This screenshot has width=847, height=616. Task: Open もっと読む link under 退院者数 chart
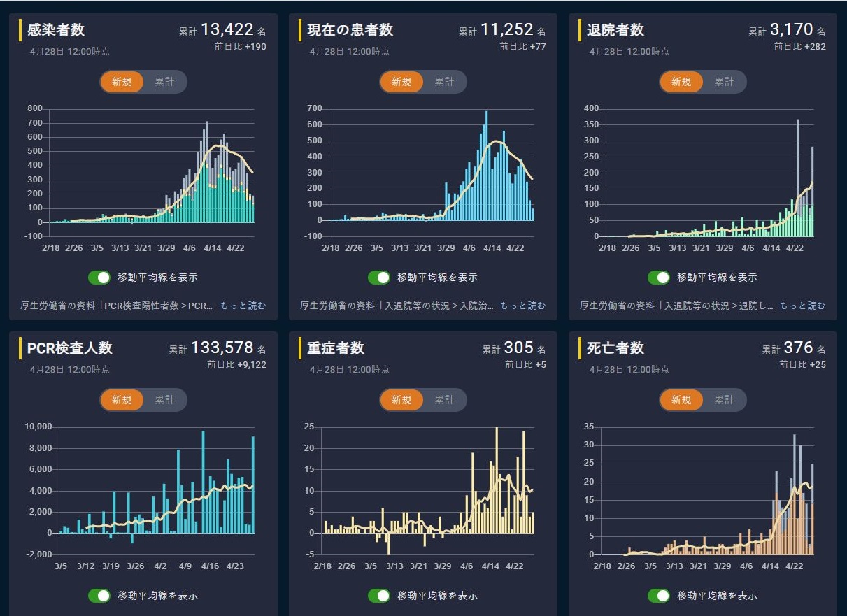pos(802,306)
